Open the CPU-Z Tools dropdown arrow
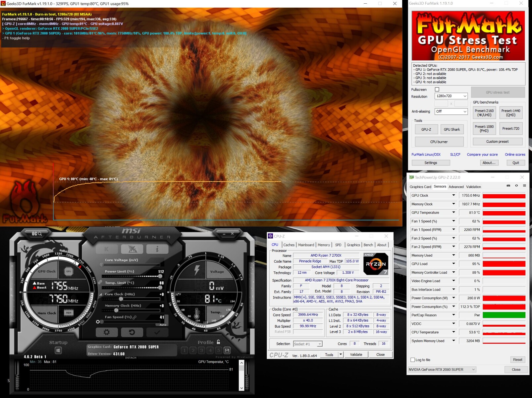This screenshot has width=532, height=398. [341, 355]
